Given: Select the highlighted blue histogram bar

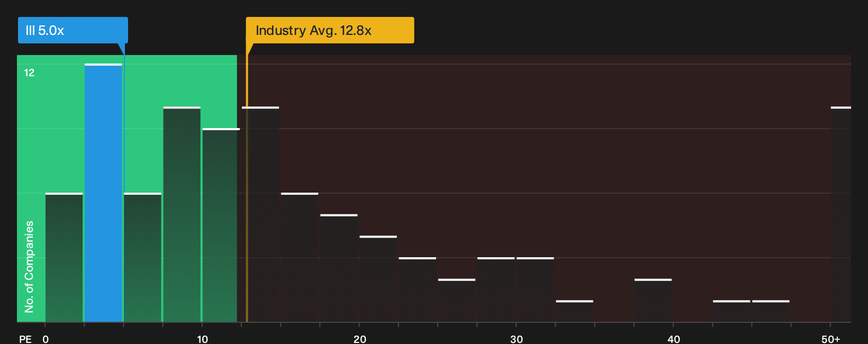Looking at the screenshot, I should (x=103, y=193).
